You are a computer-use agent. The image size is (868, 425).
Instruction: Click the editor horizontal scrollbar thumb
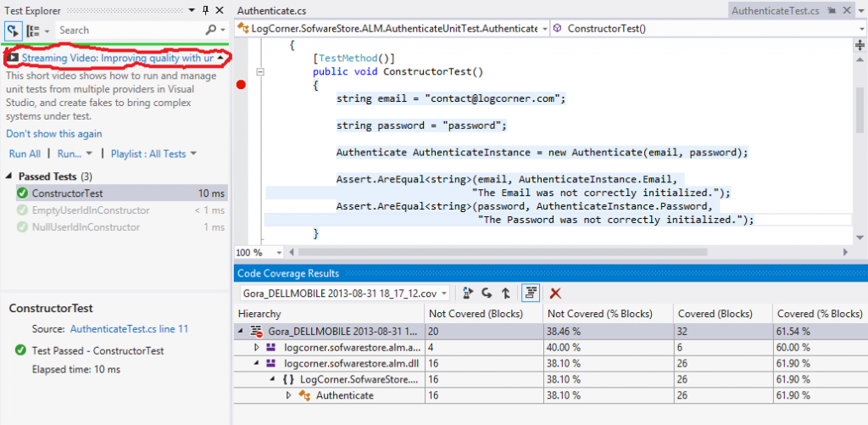tap(503, 252)
